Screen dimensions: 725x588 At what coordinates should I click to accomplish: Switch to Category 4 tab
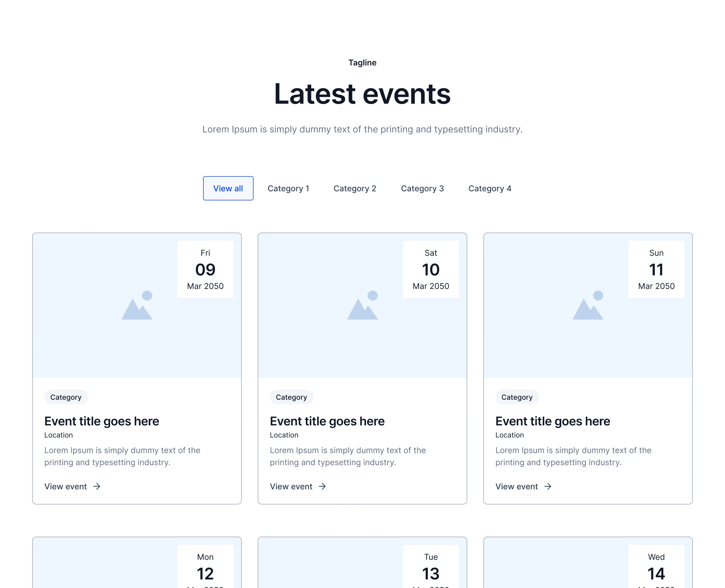tap(490, 188)
